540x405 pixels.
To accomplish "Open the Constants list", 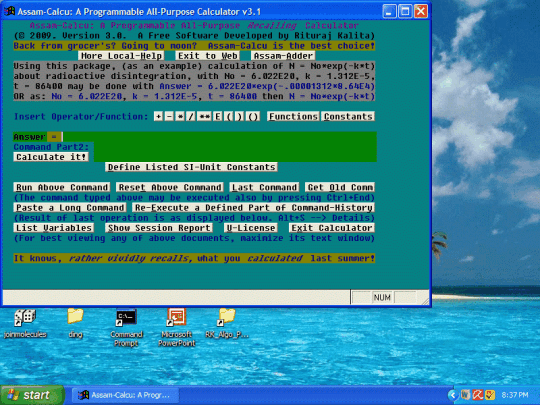I will pos(348,117).
